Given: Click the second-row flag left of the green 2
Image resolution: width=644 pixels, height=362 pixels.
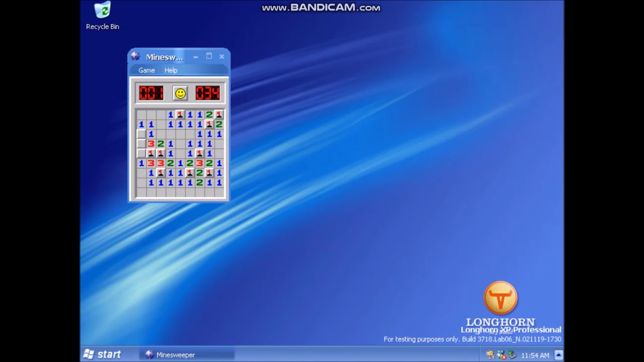Looking at the screenshot, I should point(209,125).
